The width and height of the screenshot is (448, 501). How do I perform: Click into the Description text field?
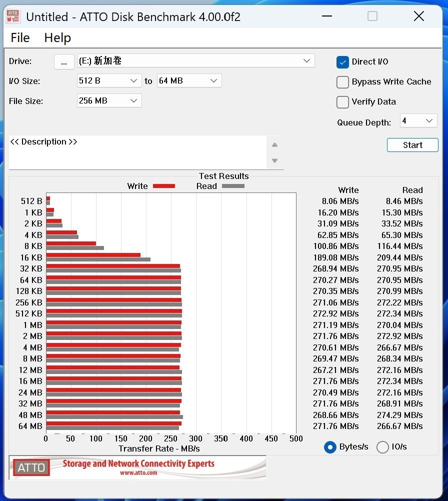[x=137, y=152]
